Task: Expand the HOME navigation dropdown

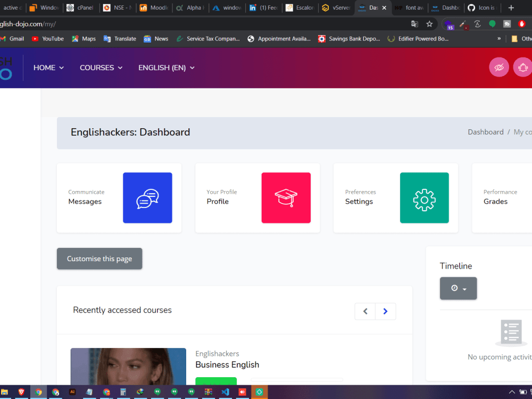Action: [48, 68]
